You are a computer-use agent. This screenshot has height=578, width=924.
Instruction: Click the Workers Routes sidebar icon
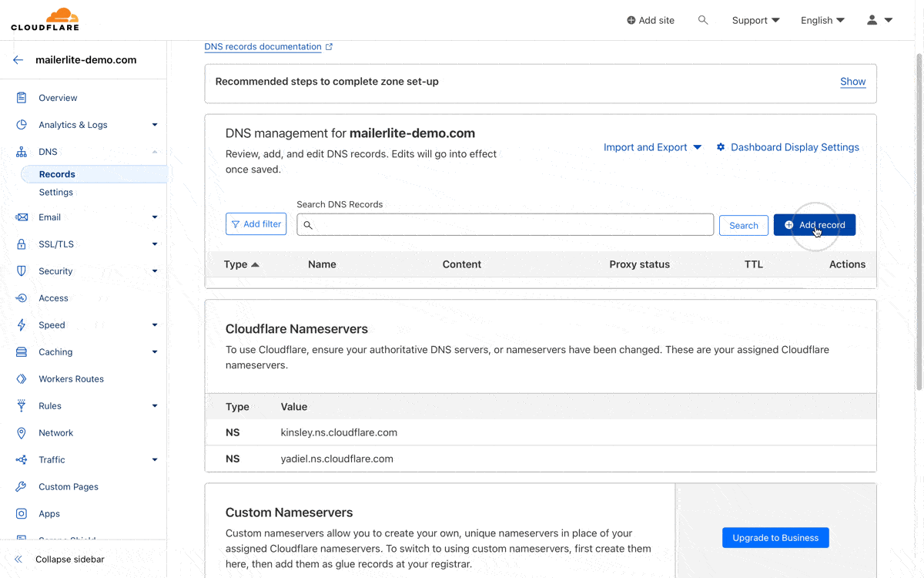point(22,379)
